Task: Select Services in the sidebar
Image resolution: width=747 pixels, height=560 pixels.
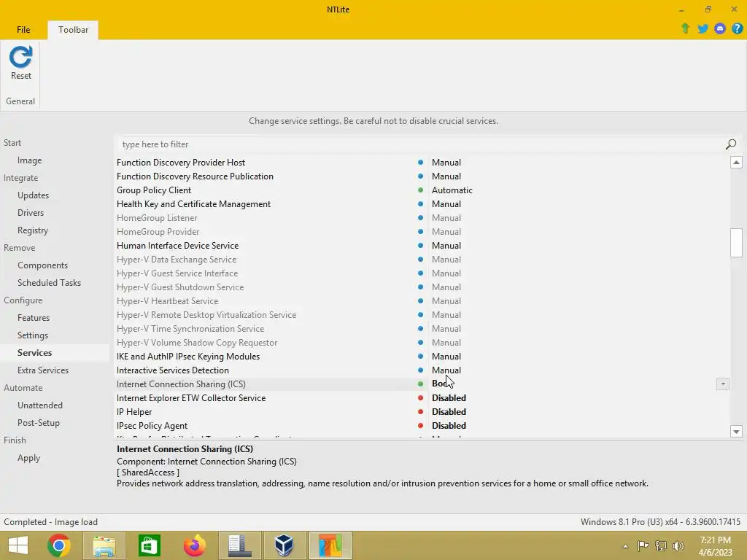Action: click(34, 353)
